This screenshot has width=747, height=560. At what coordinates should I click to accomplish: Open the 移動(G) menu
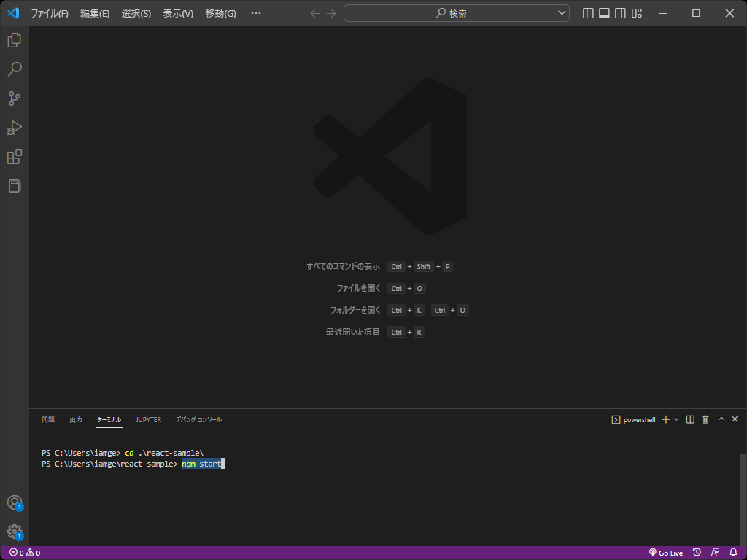pos(220,13)
